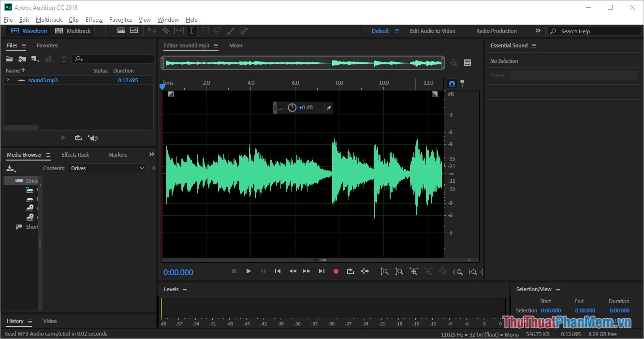
Task: Start recording with the red record button
Action: 336,271
